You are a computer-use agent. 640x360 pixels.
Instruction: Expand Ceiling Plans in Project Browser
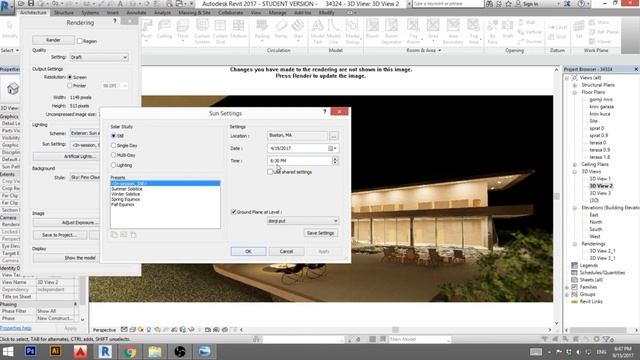575,164
